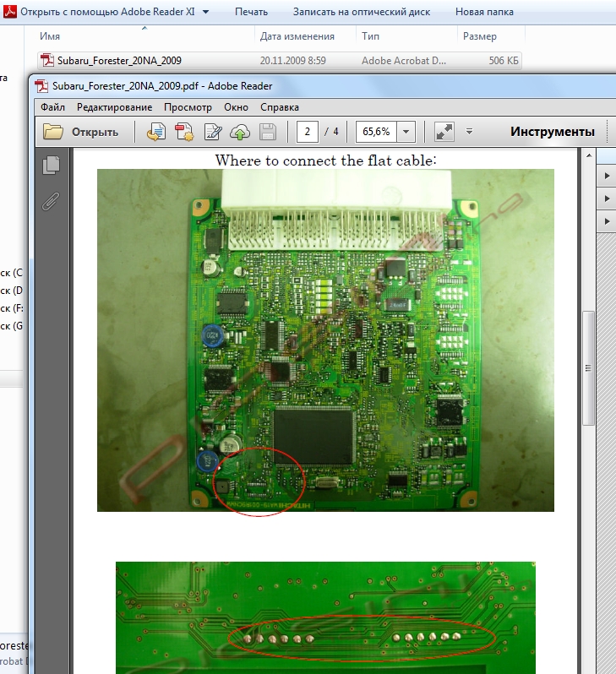Image resolution: width=616 pixels, height=674 pixels.
Task: Click the save diskette icon
Action: 268,132
